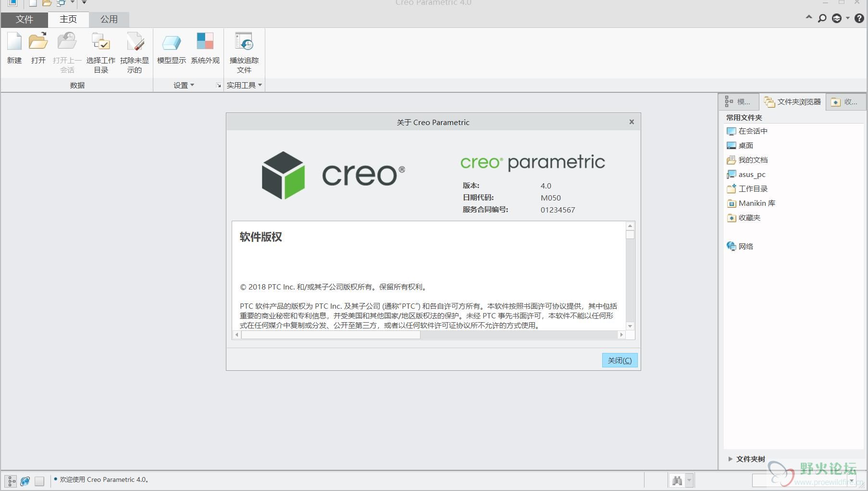Screen dimensions: 868x491
Task: Open dropdown beside PTC learning connector icon
Action: (847, 18)
